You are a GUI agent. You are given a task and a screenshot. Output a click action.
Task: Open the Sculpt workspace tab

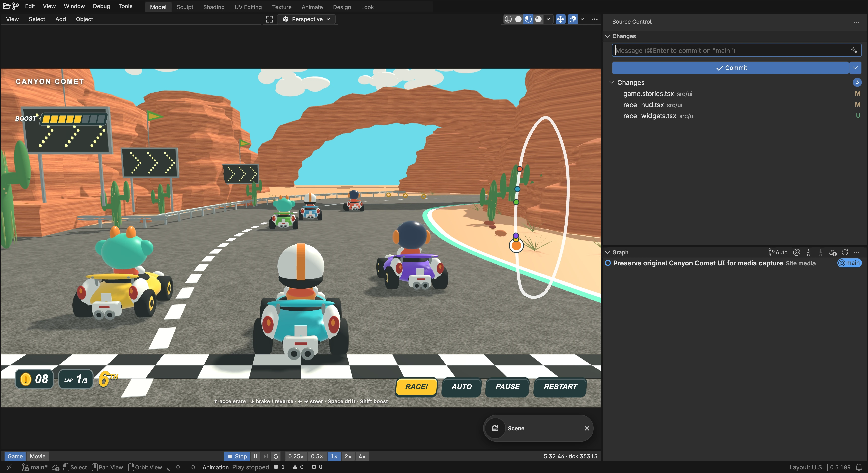coord(185,7)
